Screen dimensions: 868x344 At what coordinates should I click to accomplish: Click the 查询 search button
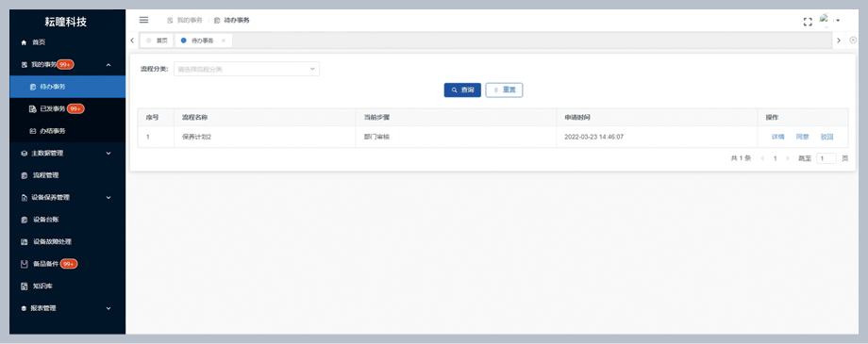tap(462, 90)
